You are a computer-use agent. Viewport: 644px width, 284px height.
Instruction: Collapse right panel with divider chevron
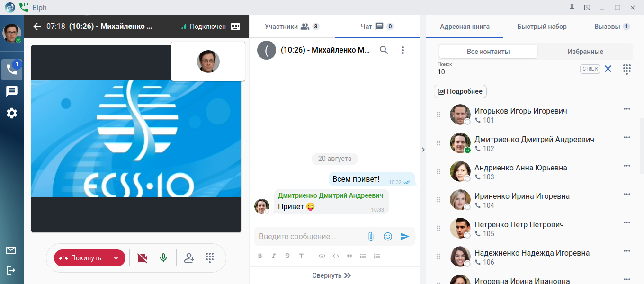[x=423, y=149]
